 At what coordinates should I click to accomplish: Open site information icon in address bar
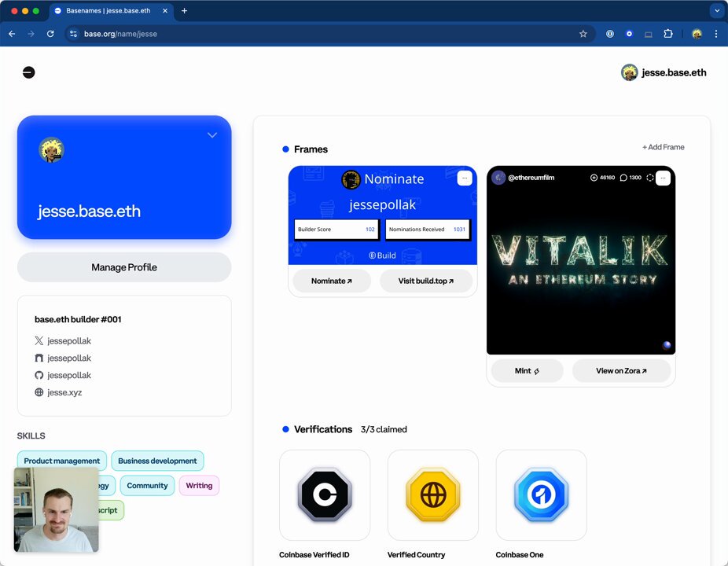[x=73, y=34]
